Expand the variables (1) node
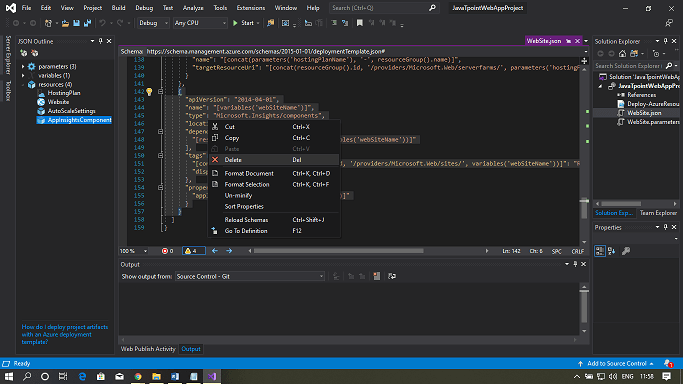Screen dimensions: 683x384 [x=23, y=76]
